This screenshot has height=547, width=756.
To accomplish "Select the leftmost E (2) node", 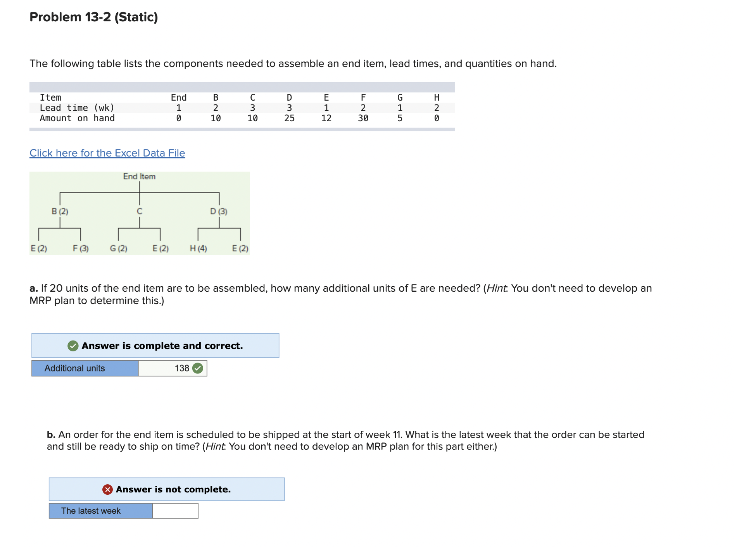I will pos(39,248).
